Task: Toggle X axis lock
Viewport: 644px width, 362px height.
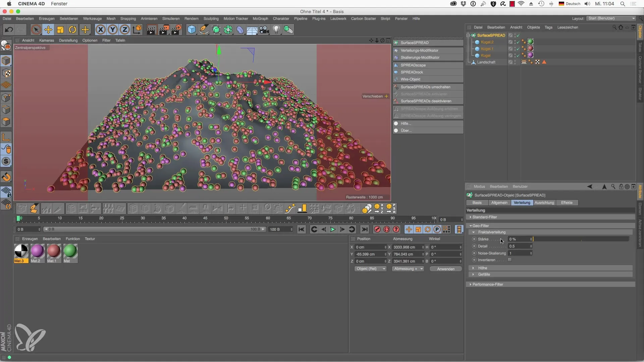Action: pos(100,30)
